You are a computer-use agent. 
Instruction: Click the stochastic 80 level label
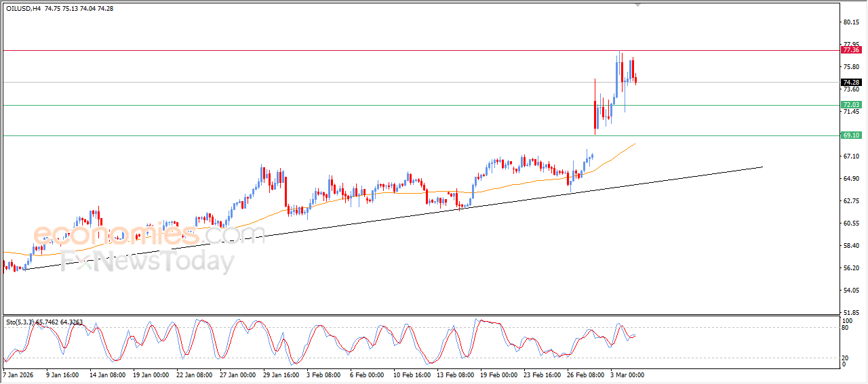pos(845,328)
